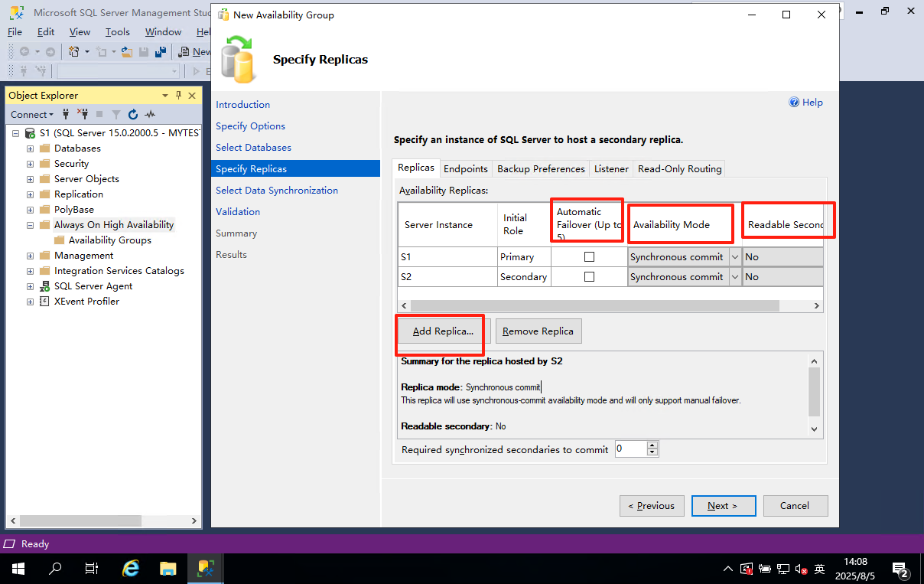Expand the Replication node
The image size is (924, 584).
[x=30, y=194]
